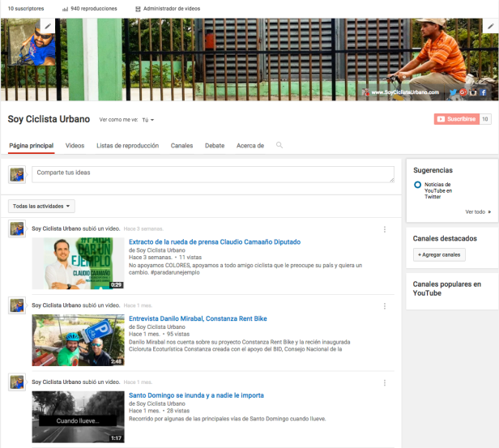Click the Suscribirse button
This screenshot has width=499, height=448.
click(x=456, y=119)
